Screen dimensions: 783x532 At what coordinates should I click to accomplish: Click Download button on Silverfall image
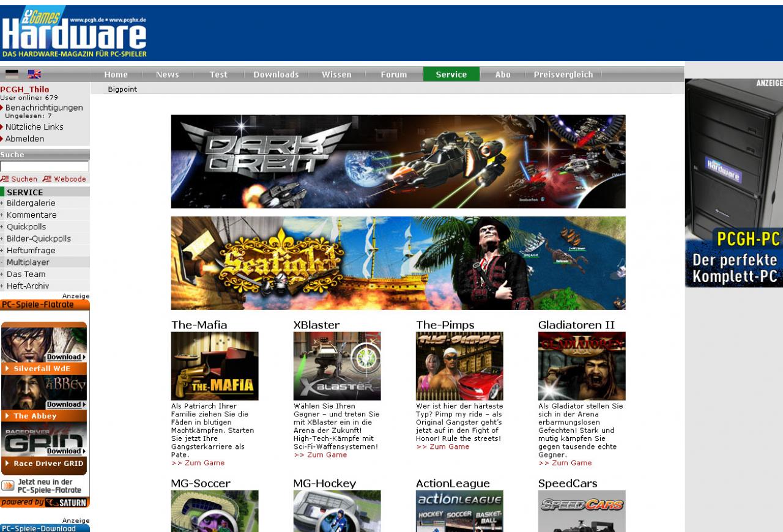click(x=66, y=357)
